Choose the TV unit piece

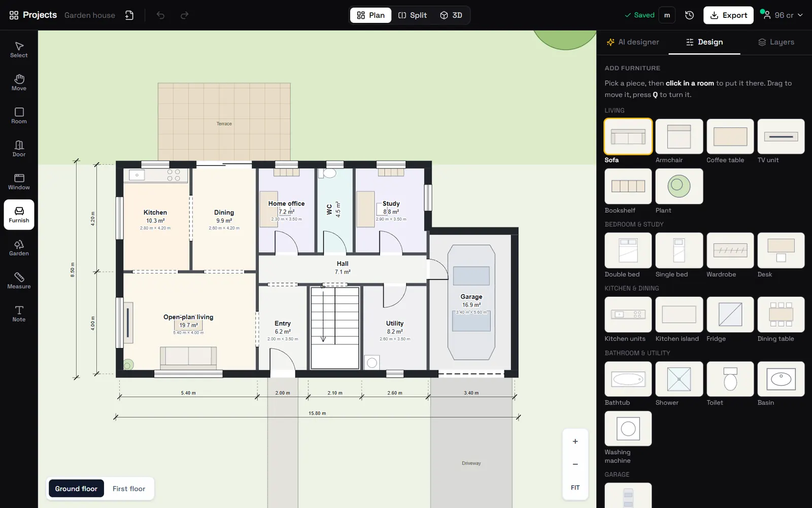[781, 136]
